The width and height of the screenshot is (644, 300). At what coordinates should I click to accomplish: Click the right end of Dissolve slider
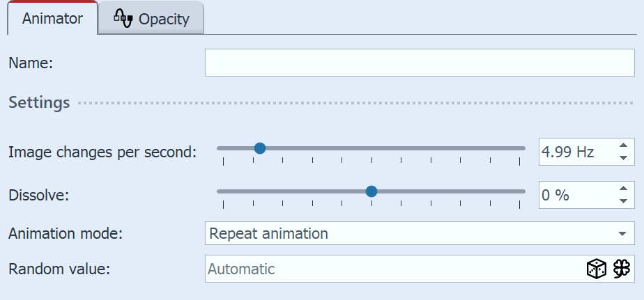pyautogui.click(x=523, y=191)
